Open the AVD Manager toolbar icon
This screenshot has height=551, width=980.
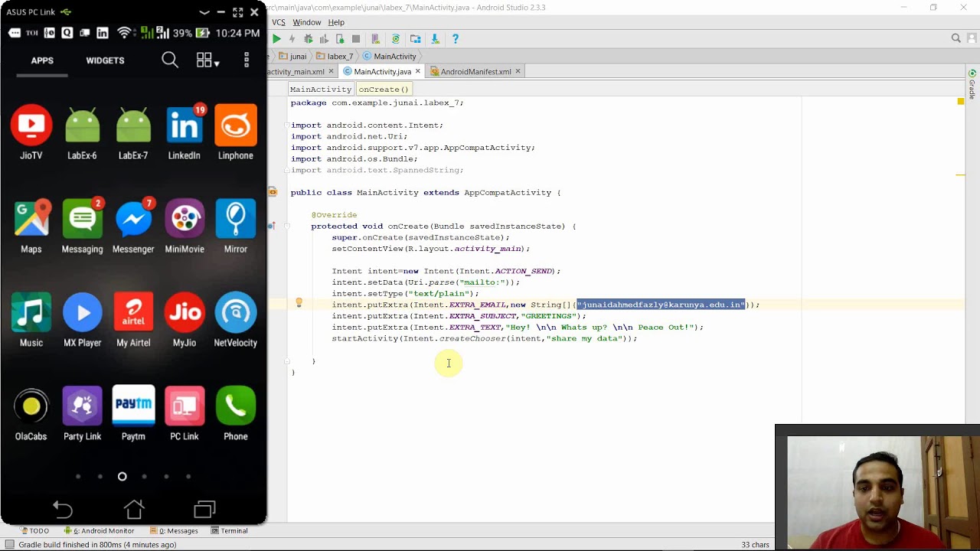click(376, 39)
